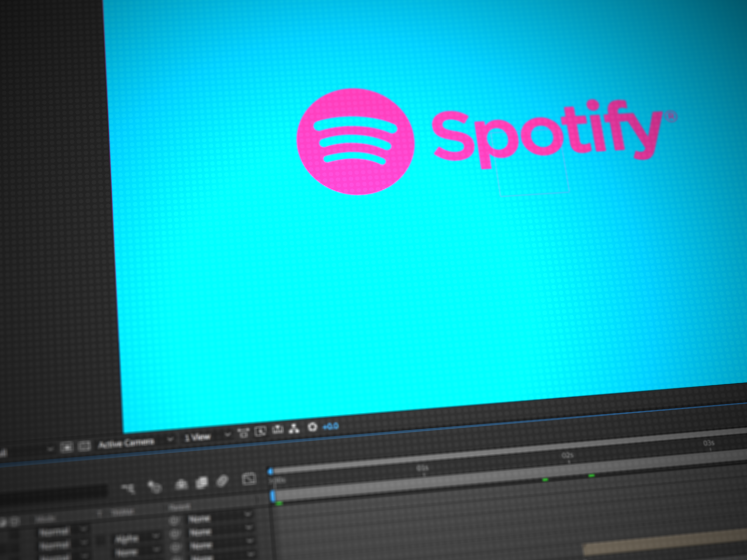This screenshot has width=747, height=560.
Task: Enable the Motion Blur icon
Action: (x=222, y=481)
